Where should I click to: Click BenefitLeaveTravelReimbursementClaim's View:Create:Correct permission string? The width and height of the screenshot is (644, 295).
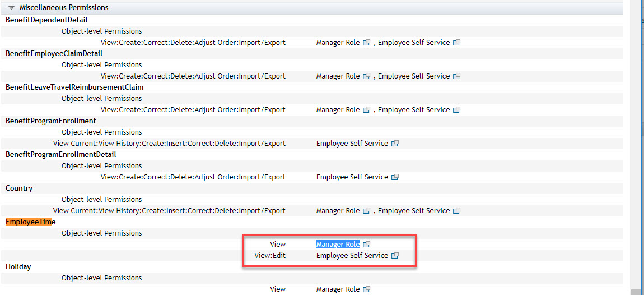[x=193, y=110]
